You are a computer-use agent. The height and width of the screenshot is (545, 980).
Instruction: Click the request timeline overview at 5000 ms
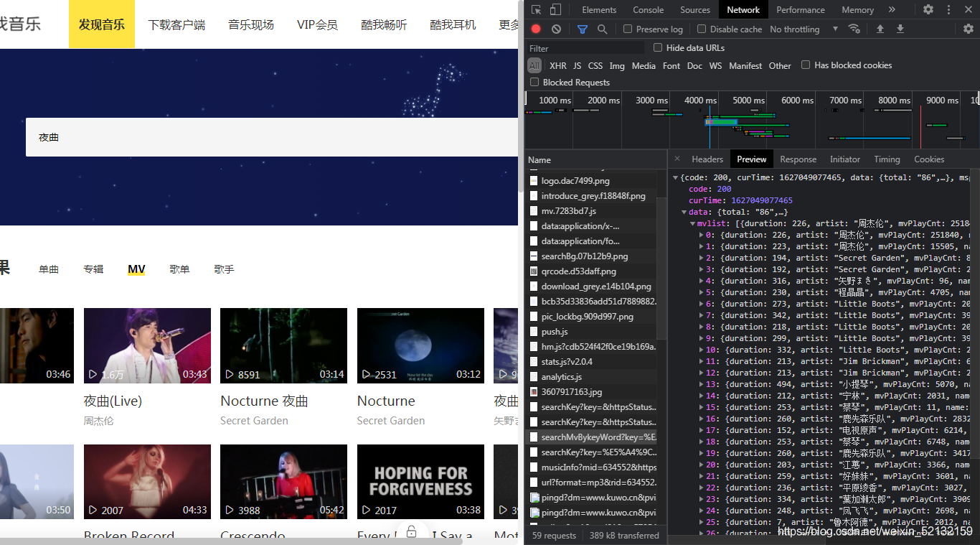click(x=748, y=101)
